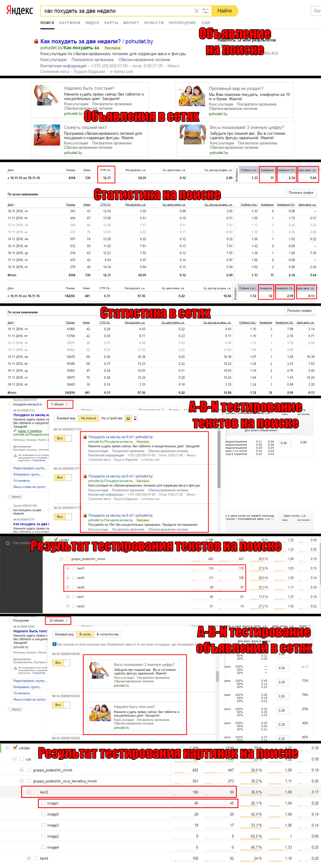
Task: Open the 5 объявл. dropdown
Action: [60, 404]
